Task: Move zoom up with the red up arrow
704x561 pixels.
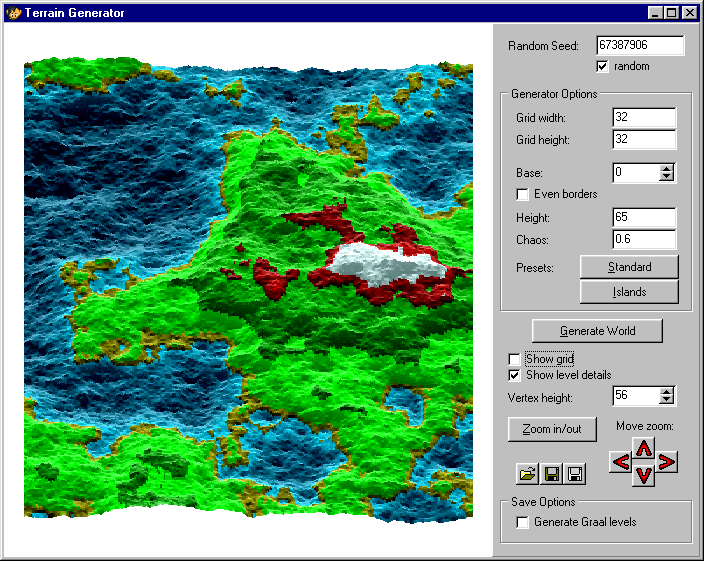Action: click(644, 448)
